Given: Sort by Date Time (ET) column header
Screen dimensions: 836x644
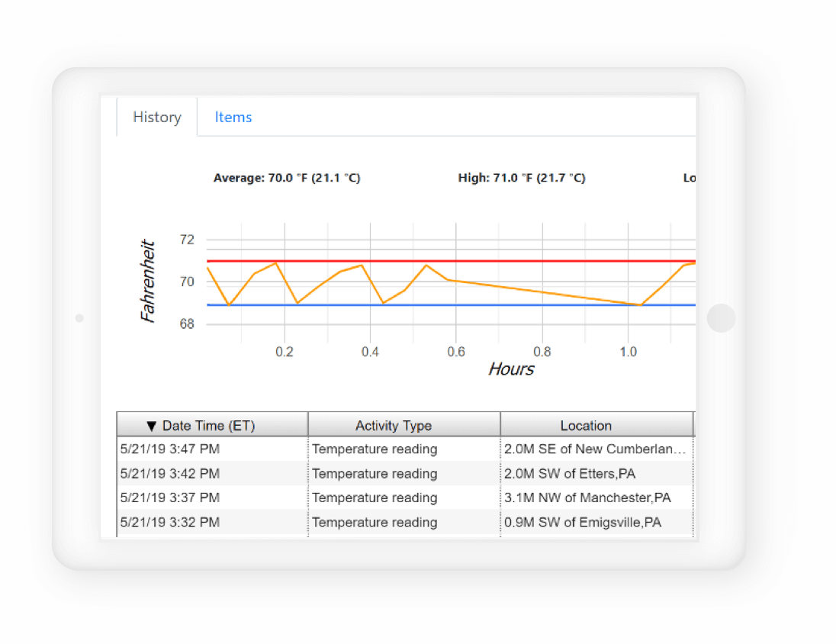Looking at the screenshot, I should [212, 425].
